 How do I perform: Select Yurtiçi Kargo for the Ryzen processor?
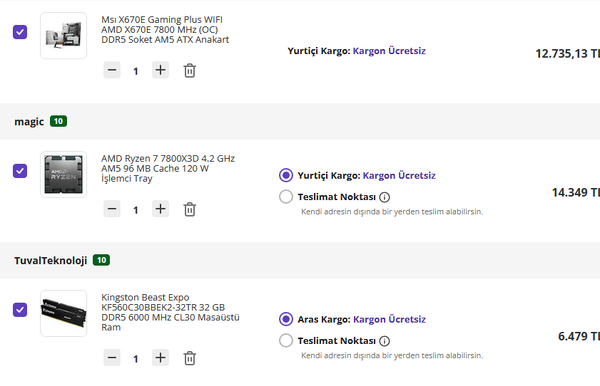[x=286, y=175]
